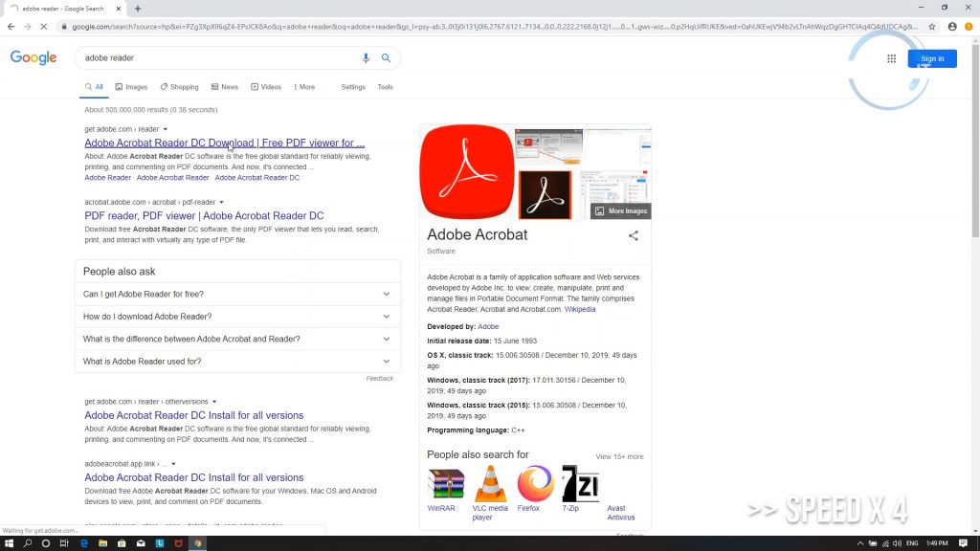Open the get.adobe.com › reader result dropdown arrow
The image size is (980, 551).
coord(166,129)
